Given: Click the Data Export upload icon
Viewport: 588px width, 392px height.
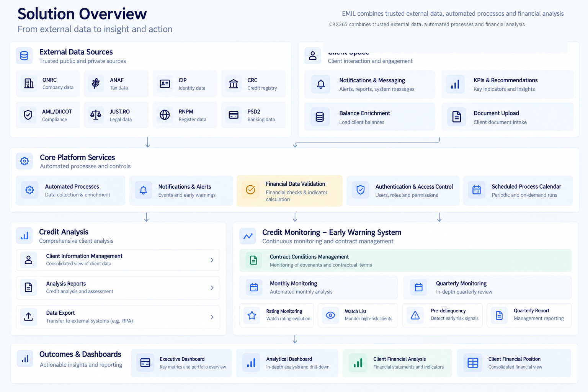Looking at the screenshot, I should coord(28,317).
